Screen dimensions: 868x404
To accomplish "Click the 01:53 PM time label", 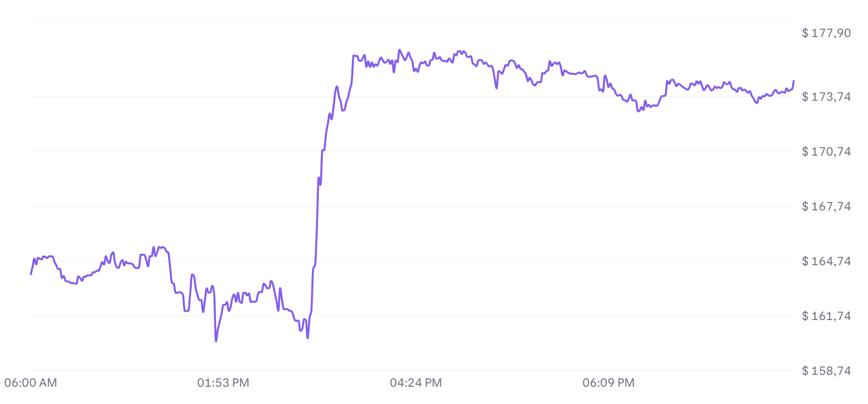I will [223, 383].
